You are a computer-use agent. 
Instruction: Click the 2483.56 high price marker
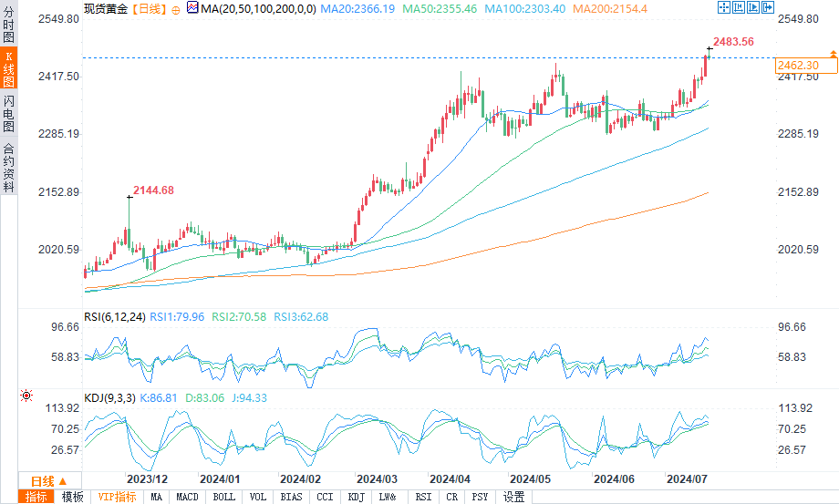(733, 41)
